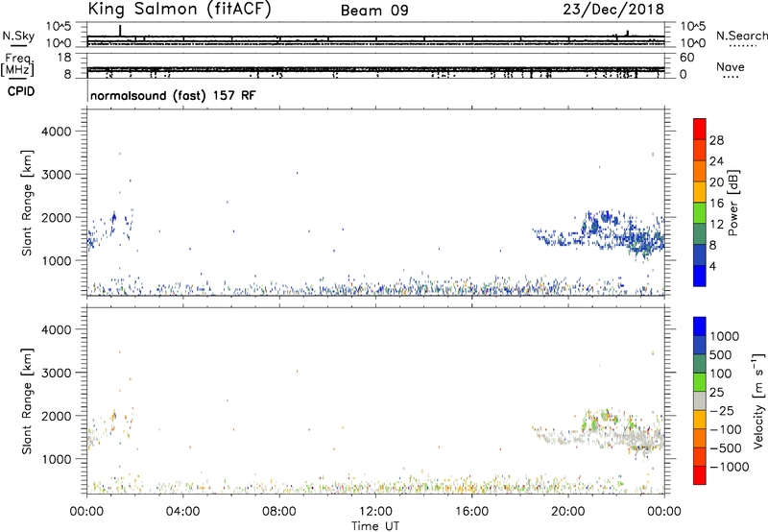Click the 60 tick on Nave axis

(x=686, y=58)
